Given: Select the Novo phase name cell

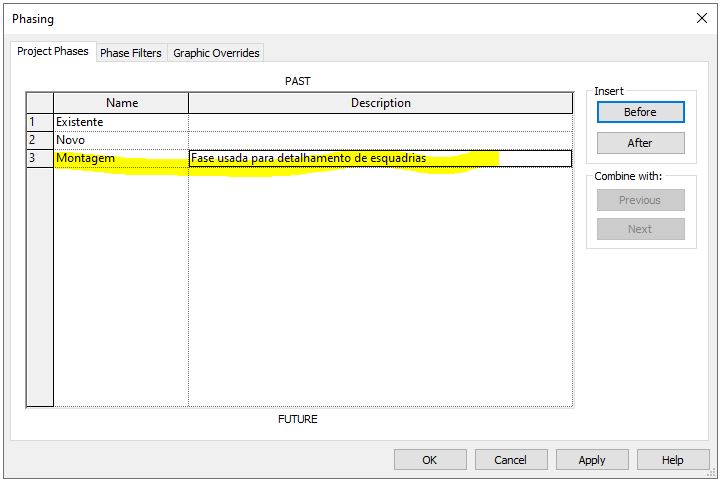Looking at the screenshot, I should point(121,140).
